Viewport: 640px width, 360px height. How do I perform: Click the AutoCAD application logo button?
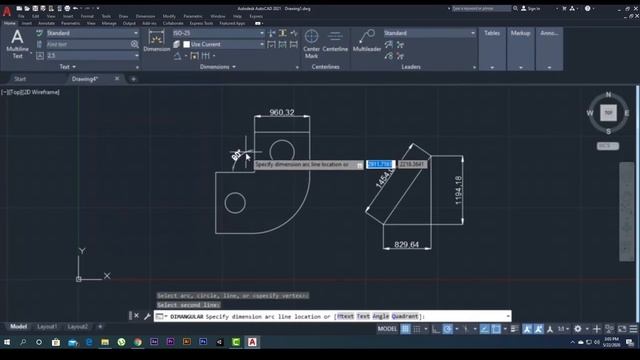(x=7, y=11)
